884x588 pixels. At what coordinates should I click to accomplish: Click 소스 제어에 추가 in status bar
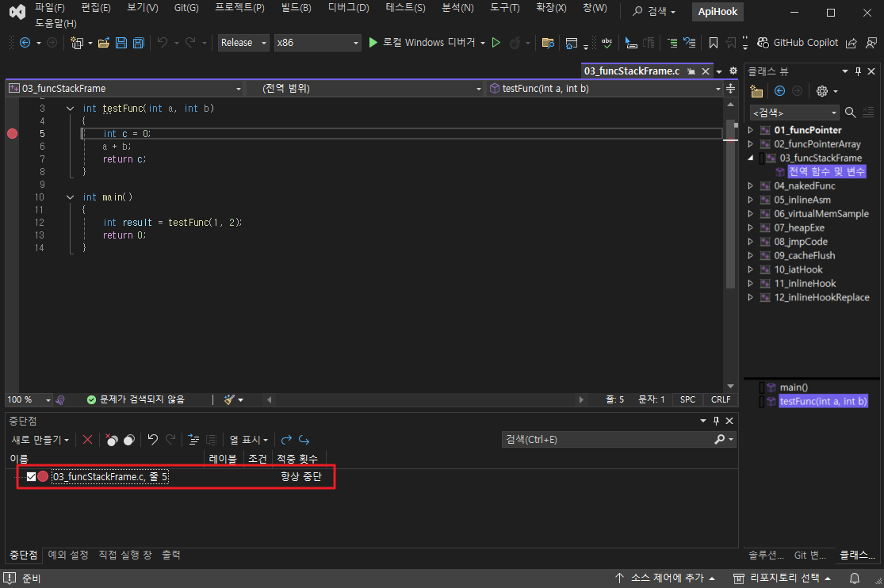(664, 578)
